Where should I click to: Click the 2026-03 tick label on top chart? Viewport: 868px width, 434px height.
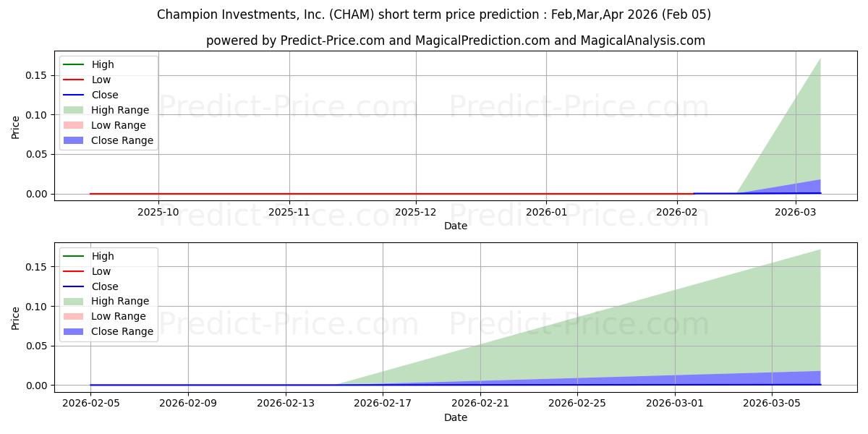796,212
